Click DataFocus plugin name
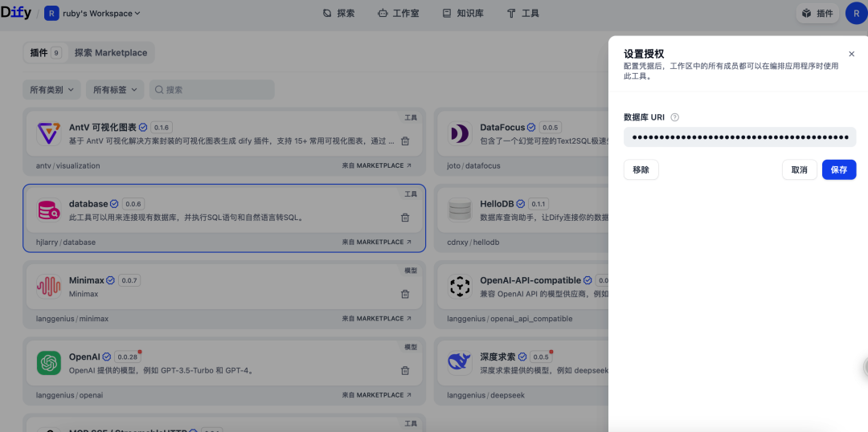The image size is (868, 432). (x=502, y=127)
